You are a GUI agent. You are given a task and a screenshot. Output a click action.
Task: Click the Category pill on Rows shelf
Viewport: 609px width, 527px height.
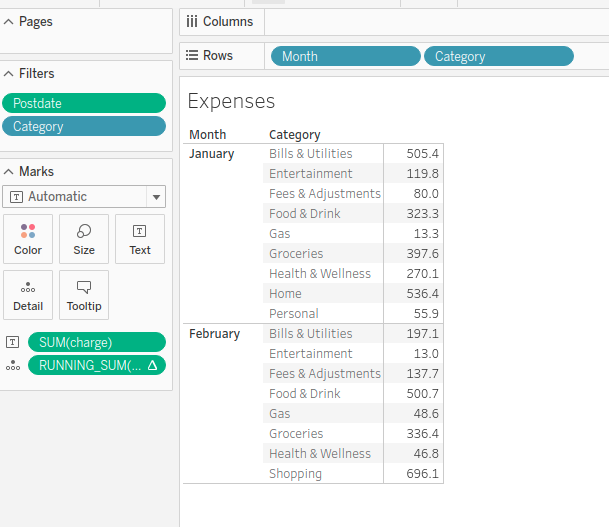pyautogui.click(x=498, y=57)
